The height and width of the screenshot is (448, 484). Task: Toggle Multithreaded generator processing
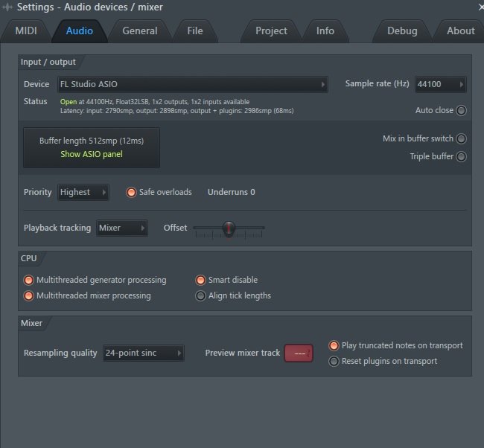click(30, 280)
